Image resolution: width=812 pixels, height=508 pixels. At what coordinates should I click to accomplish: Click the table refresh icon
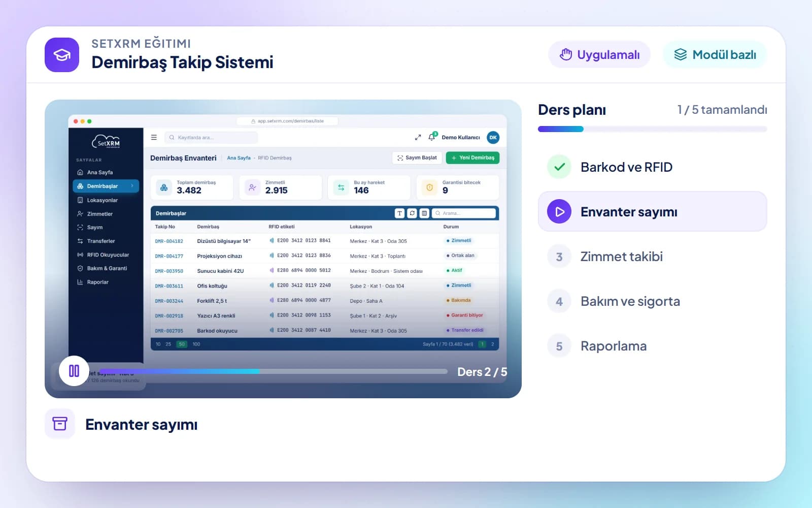click(412, 213)
